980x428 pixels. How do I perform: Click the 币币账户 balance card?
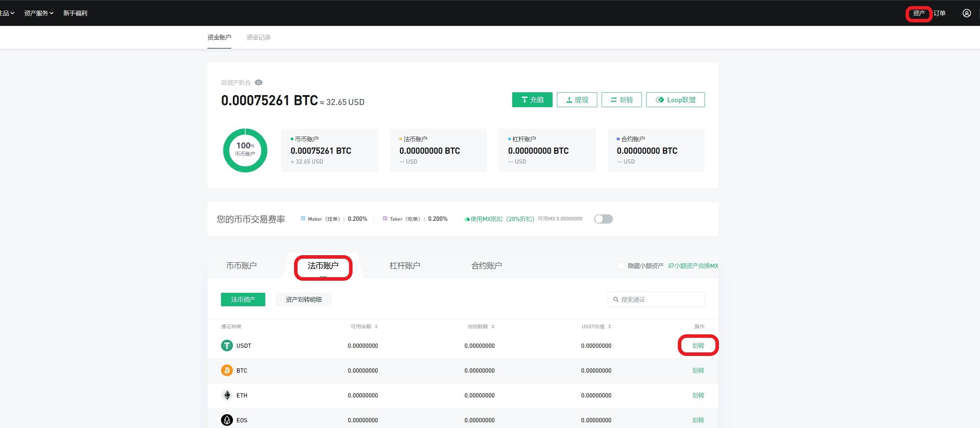tap(330, 150)
